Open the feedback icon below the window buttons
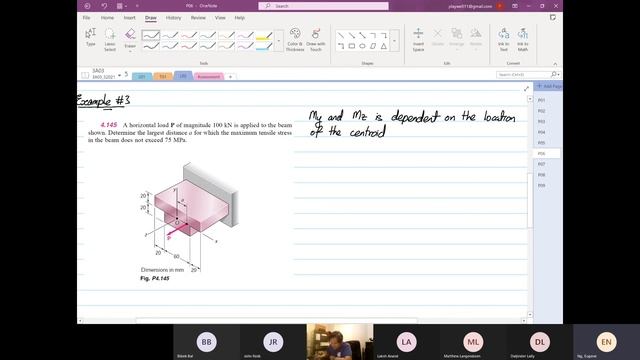This screenshot has width=640, height=360. (553, 18)
